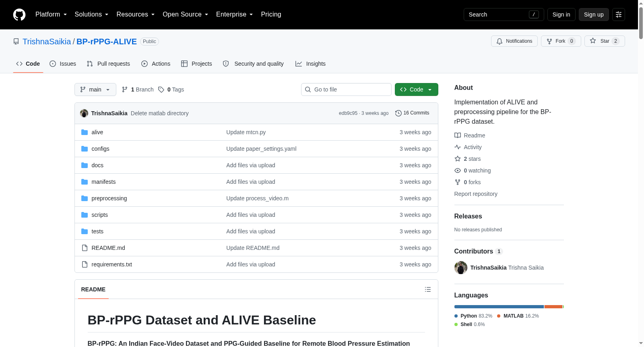Select the Code tab
644x347 pixels.
coord(28,64)
